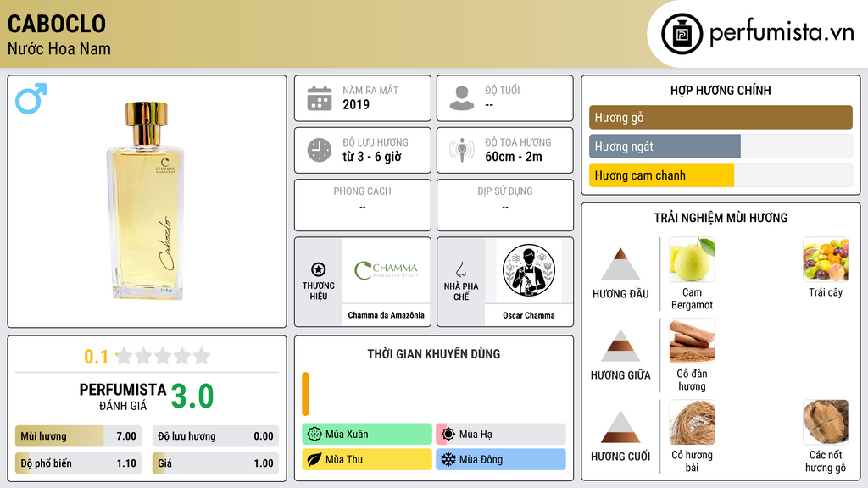Click the Các nốt hương gỗ wood image
Screen dimensions: 868x488
coord(826,422)
